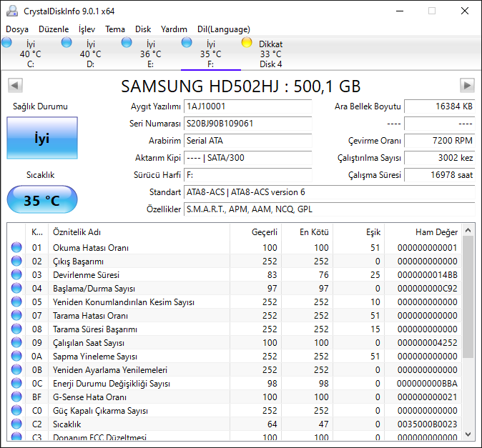Click status icon for 0C Enerji Durumu Değişikliği
This screenshot has width=482, height=448.
pos(16,383)
